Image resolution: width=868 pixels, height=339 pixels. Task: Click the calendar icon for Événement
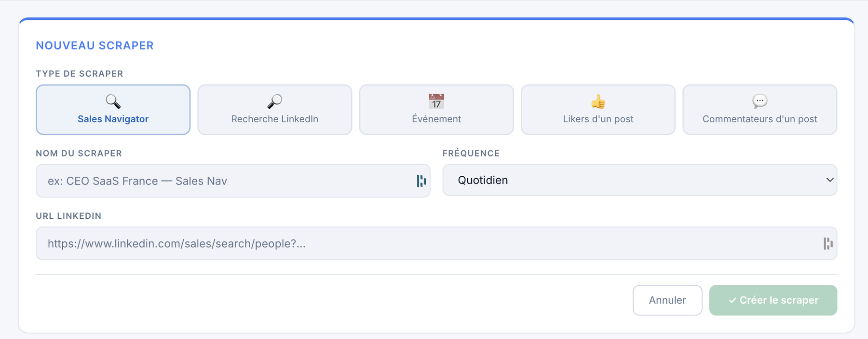[436, 101]
